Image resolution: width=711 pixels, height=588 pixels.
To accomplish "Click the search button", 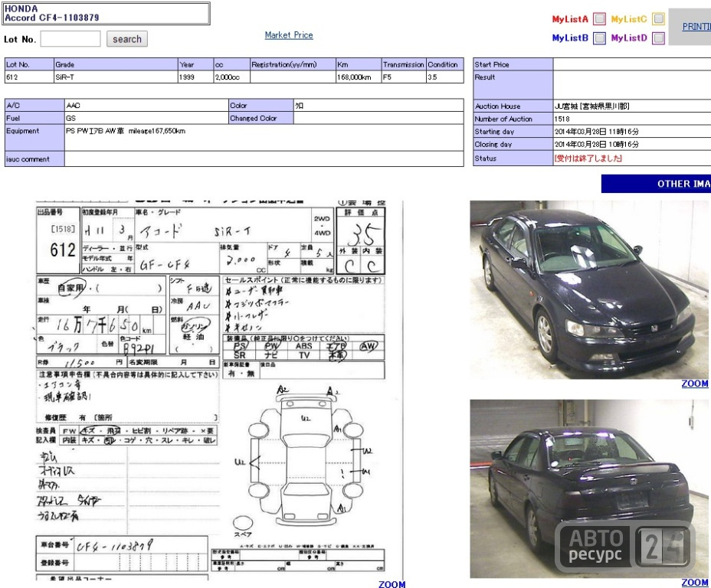I will click(x=127, y=39).
